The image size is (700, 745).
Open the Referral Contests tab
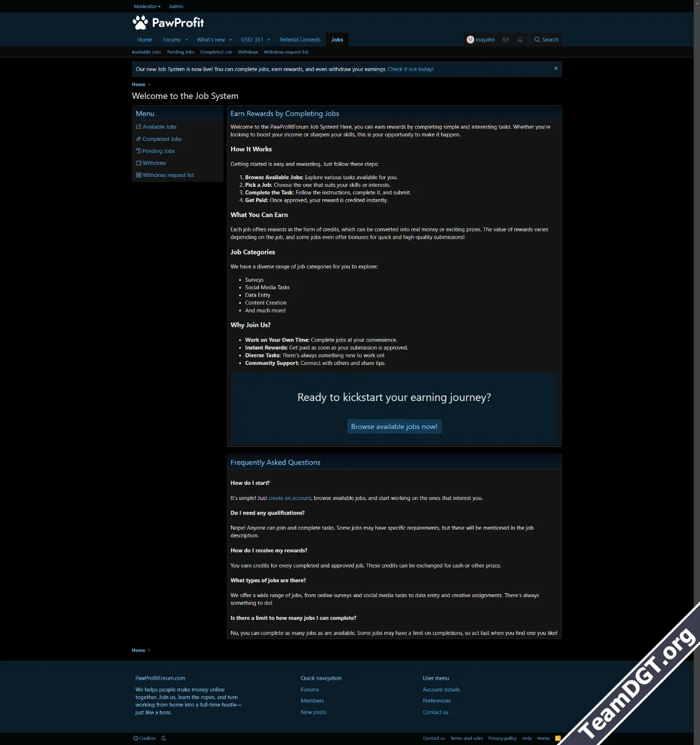tap(300, 40)
